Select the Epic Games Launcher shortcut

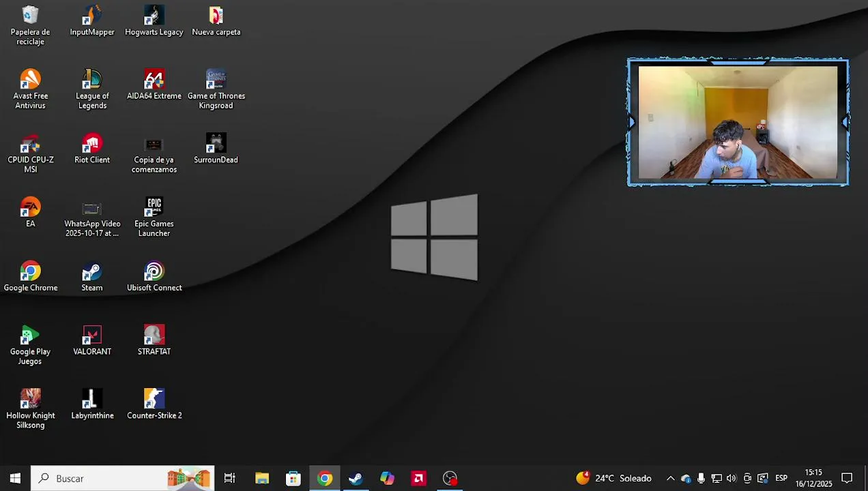[154, 218]
